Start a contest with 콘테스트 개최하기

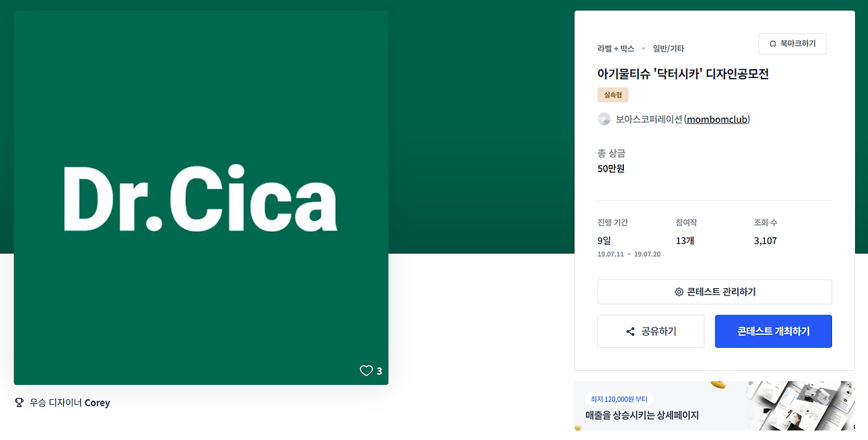(774, 332)
